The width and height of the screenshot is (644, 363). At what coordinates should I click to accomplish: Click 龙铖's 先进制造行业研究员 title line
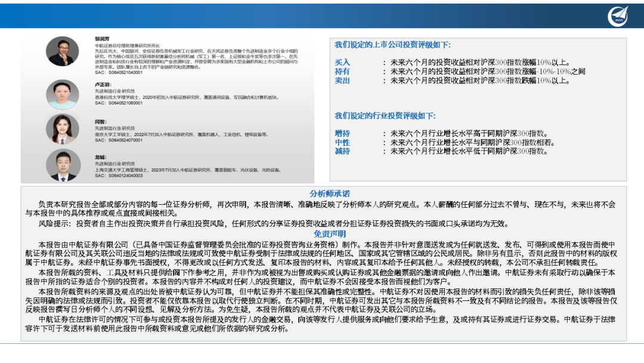click(115, 164)
